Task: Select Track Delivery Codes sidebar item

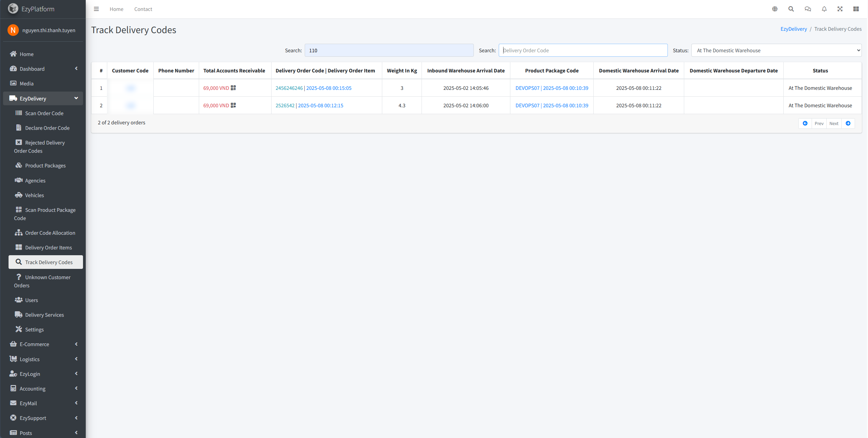Action: [45, 262]
